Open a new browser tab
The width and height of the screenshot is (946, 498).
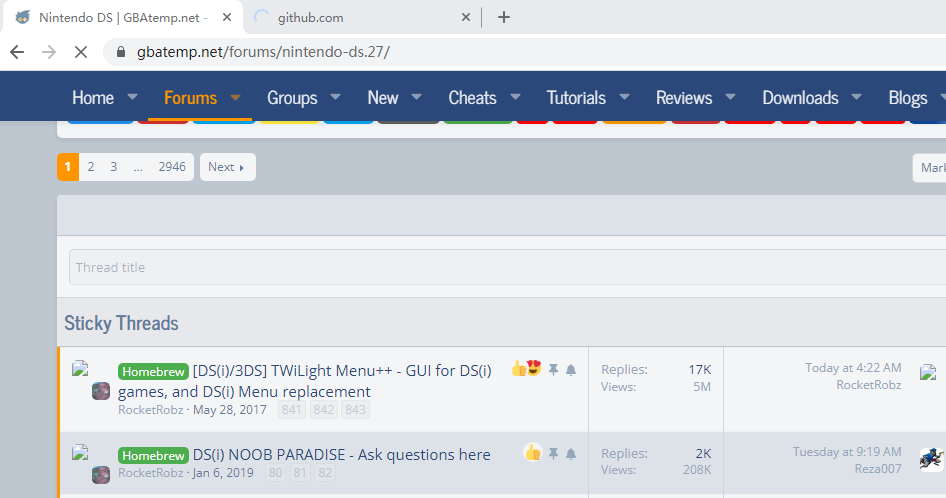coord(504,18)
